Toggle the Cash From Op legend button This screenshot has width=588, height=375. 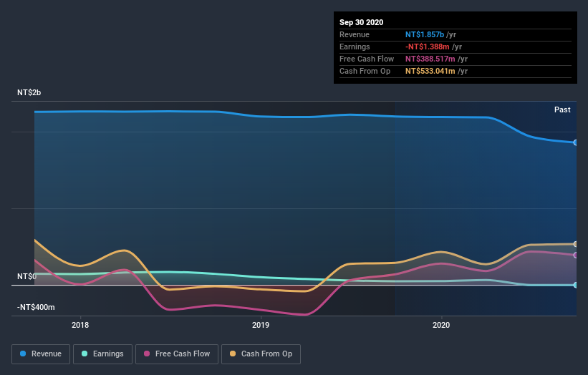tap(261, 354)
